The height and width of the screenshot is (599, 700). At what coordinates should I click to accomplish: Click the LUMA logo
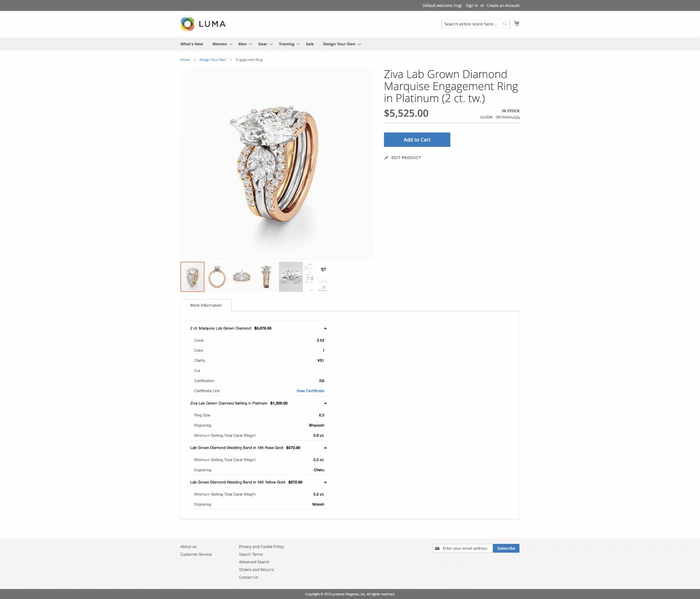[x=203, y=24]
